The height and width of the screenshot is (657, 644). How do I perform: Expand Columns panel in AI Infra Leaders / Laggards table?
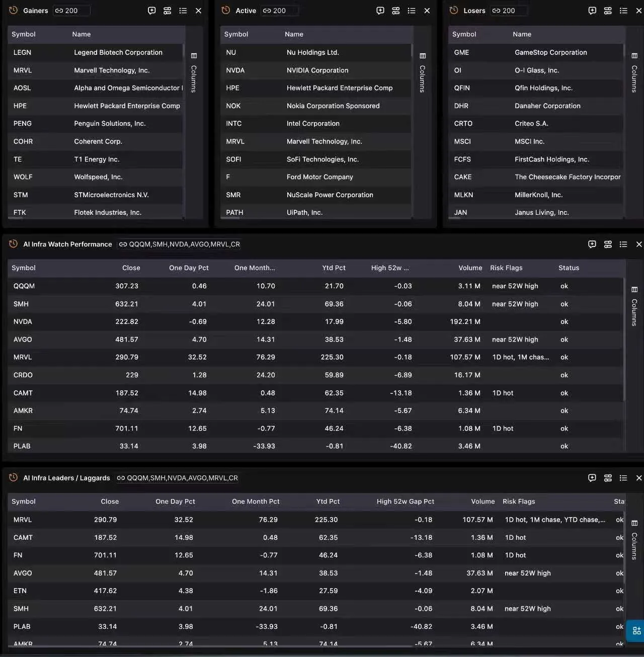tap(634, 541)
